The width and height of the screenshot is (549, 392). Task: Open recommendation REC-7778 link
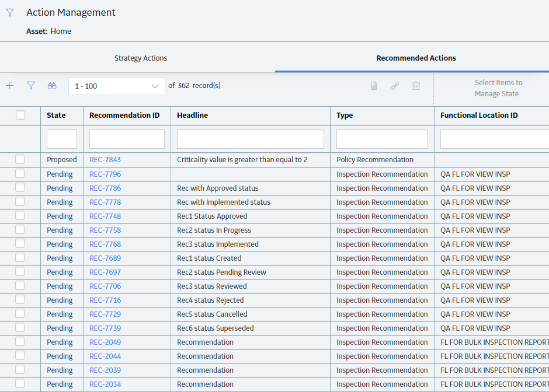pos(105,202)
